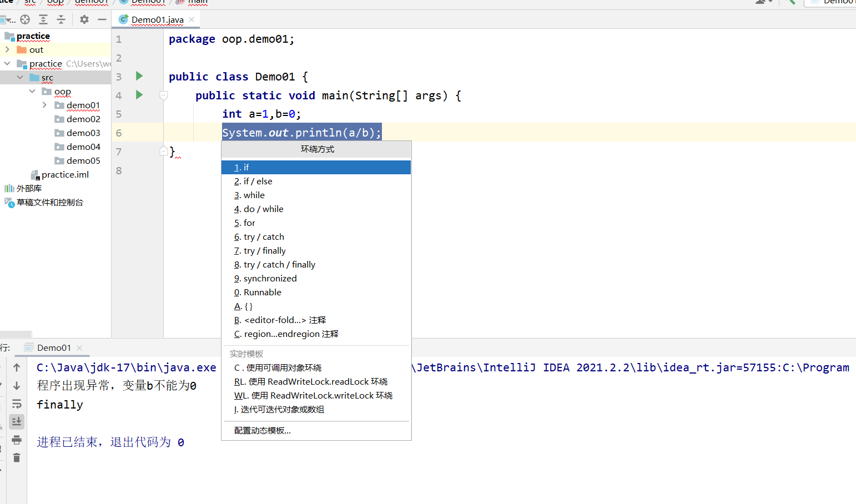Click up arrow in run console toolbar
Image resolution: width=856 pixels, height=504 pixels.
click(x=17, y=367)
